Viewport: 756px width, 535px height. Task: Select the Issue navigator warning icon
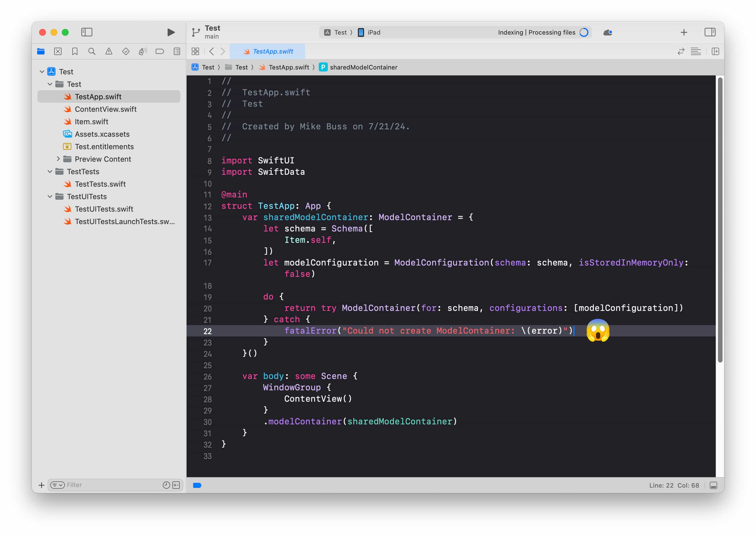tap(109, 51)
